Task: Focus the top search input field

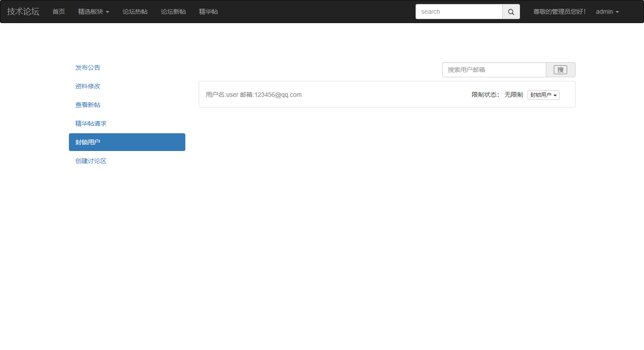Action: click(459, 12)
